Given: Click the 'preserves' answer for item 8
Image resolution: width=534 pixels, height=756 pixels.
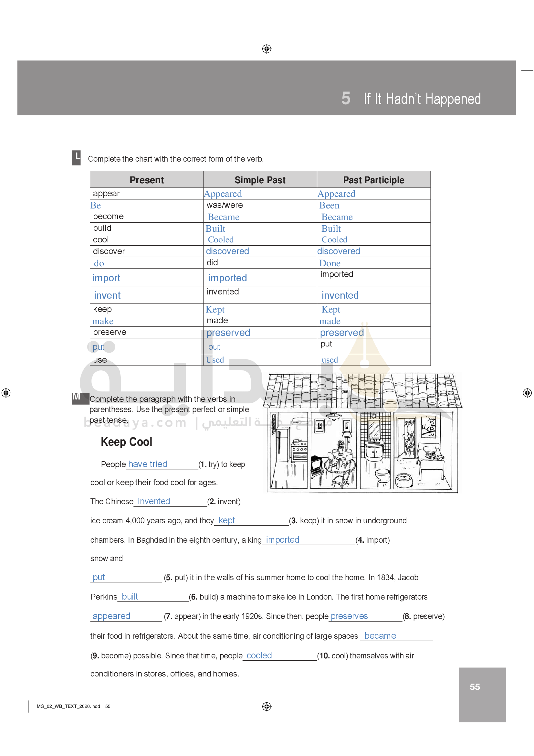Looking at the screenshot, I should tap(349, 616).
